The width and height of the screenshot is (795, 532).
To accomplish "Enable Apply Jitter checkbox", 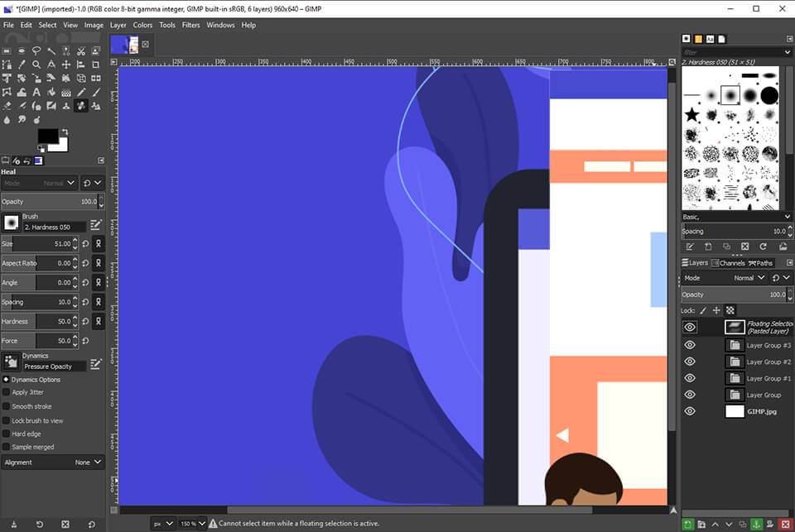I will [6, 392].
